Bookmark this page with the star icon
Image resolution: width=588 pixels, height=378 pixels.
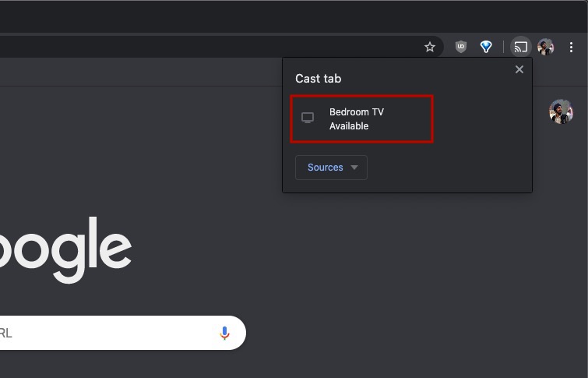pos(429,47)
